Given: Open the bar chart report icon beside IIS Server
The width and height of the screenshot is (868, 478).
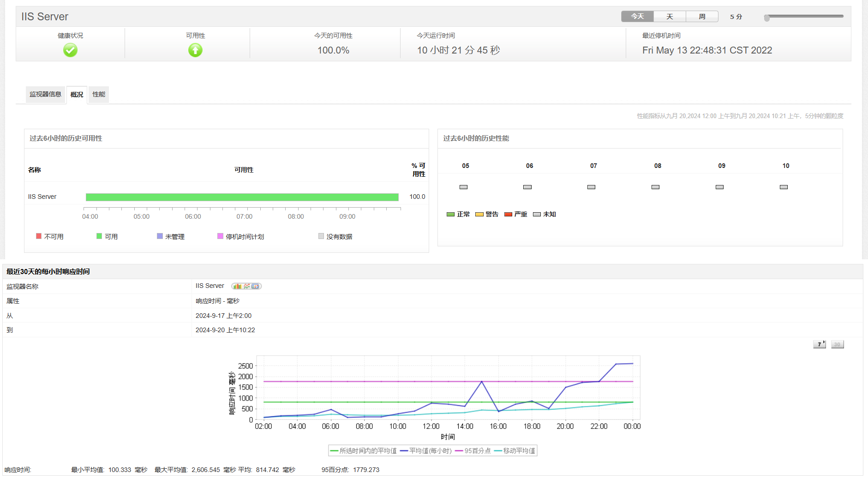Looking at the screenshot, I should 237,286.
